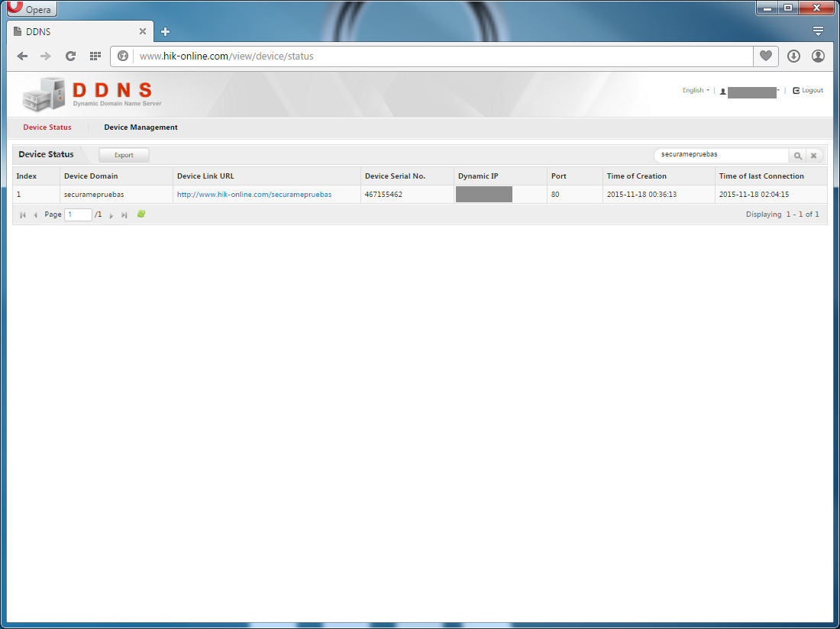Go to first page of device list
Image resolution: width=840 pixels, height=629 pixels.
coord(22,215)
